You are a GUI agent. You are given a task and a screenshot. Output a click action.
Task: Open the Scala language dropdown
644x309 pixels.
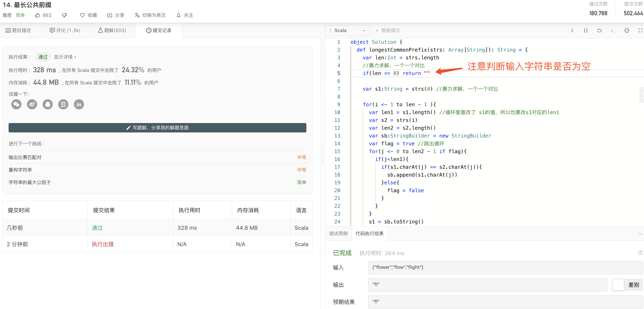(x=347, y=30)
